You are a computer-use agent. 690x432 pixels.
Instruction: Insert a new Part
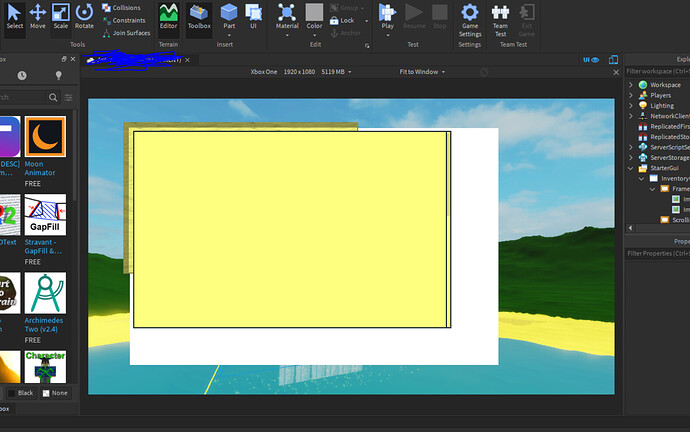[x=229, y=16]
